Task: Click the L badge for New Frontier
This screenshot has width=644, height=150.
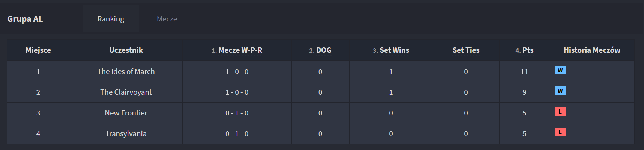Action: point(560,111)
